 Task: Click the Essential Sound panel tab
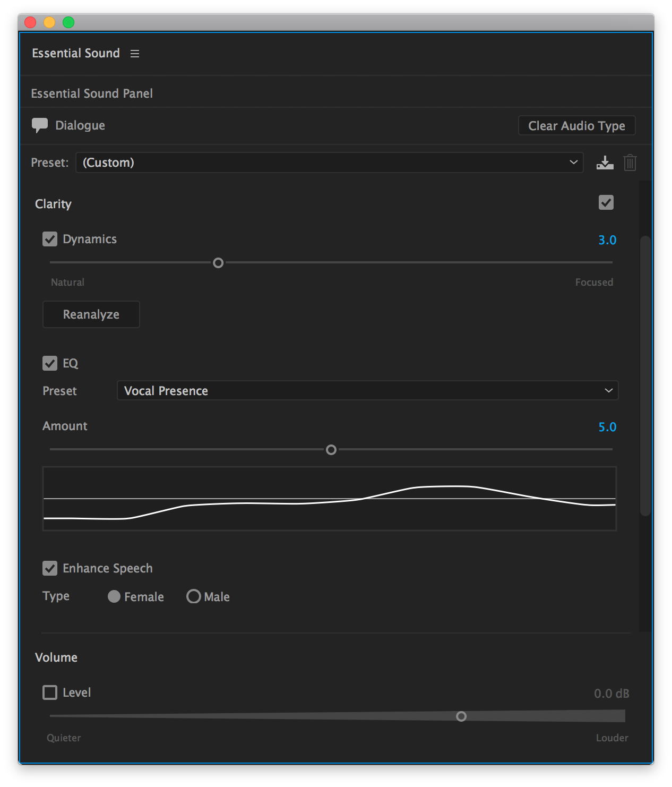pyautogui.click(x=76, y=53)
